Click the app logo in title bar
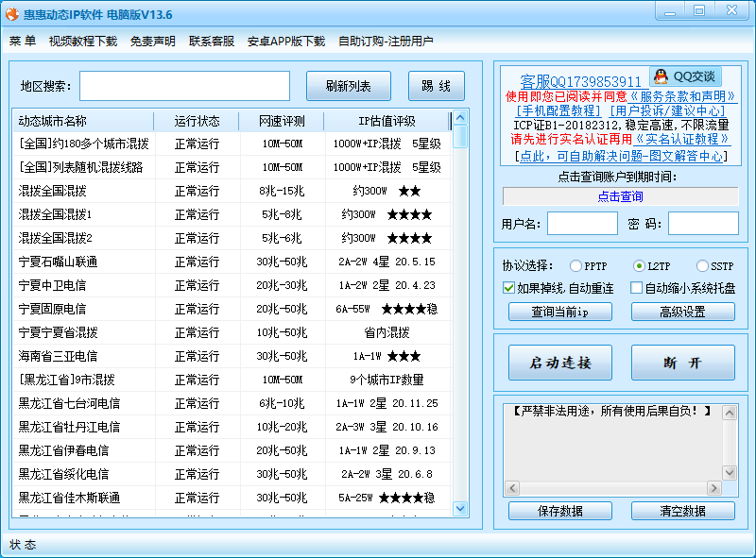The width and height of the screenshot is (756, 558). tap(11, 14)
